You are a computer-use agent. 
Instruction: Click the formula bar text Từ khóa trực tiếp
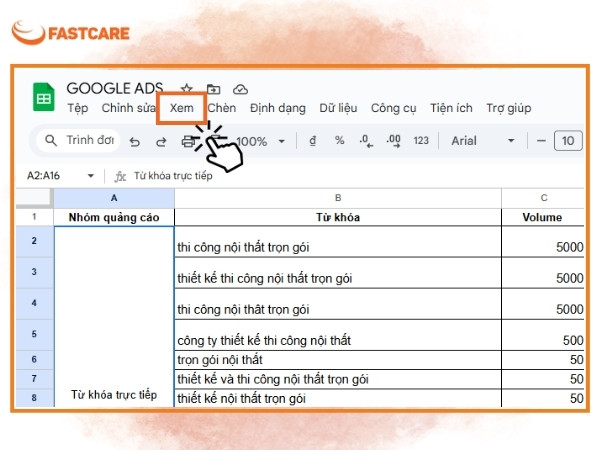pyautogui.click(x=173, y=176)
